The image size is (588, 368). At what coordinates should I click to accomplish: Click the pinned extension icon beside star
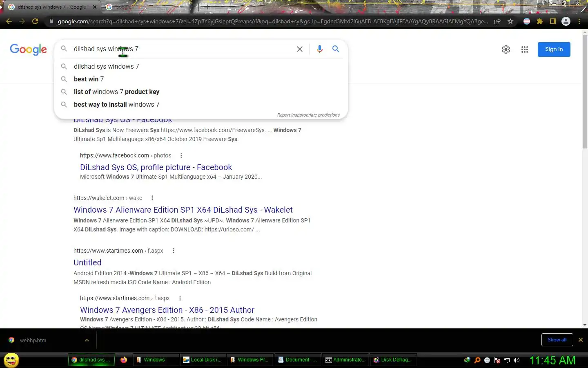[527, 21]
